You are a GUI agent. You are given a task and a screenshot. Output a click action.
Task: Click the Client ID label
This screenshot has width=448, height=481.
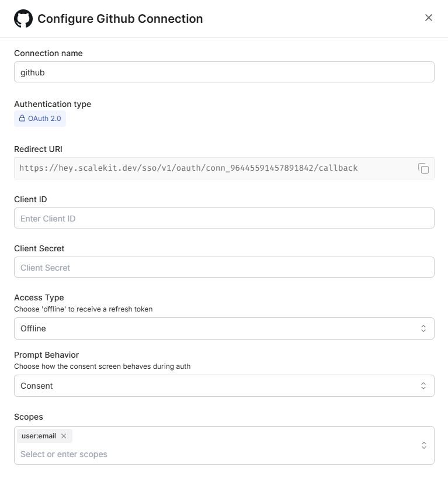click(30, 199)
